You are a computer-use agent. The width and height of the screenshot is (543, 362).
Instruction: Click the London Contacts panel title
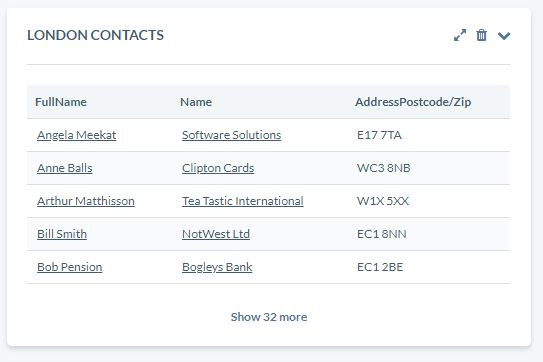[x=96, y=35]
